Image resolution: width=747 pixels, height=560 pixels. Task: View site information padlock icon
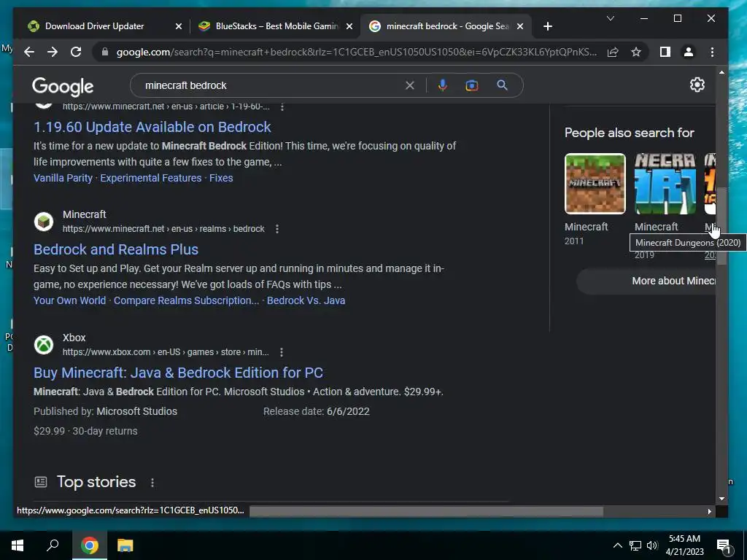105,52
